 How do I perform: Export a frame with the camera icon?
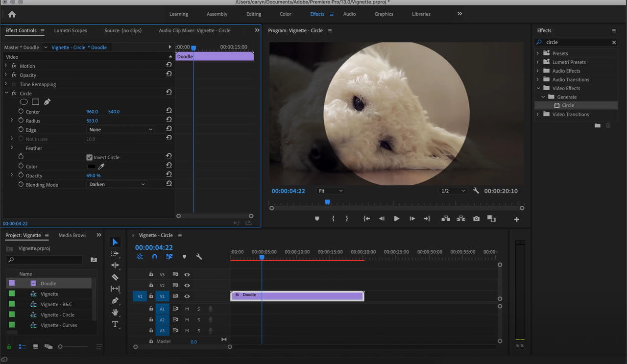(x=476, y=218)
